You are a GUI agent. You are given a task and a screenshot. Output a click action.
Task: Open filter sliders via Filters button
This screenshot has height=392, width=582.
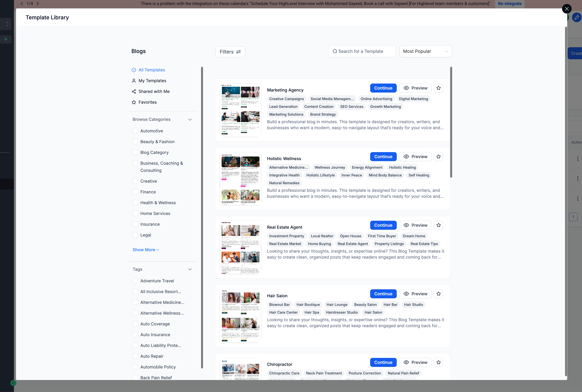pos(230,52)
